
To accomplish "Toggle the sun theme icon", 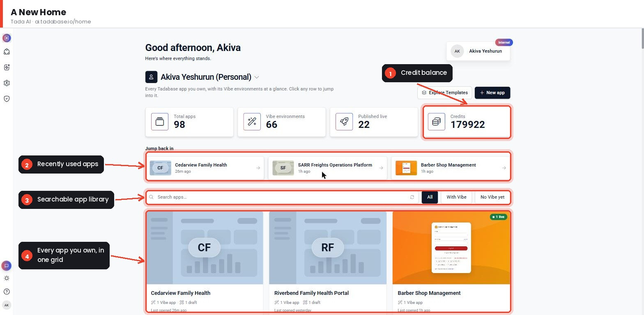I will point(7,278).
